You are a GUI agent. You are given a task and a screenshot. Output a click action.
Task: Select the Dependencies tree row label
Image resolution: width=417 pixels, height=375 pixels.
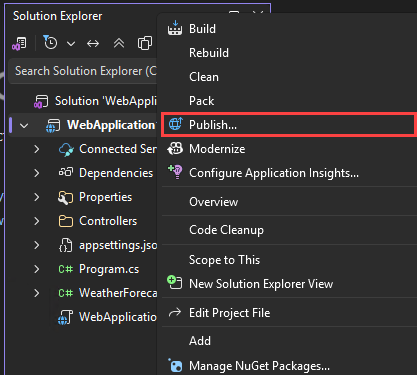point(116,173)
